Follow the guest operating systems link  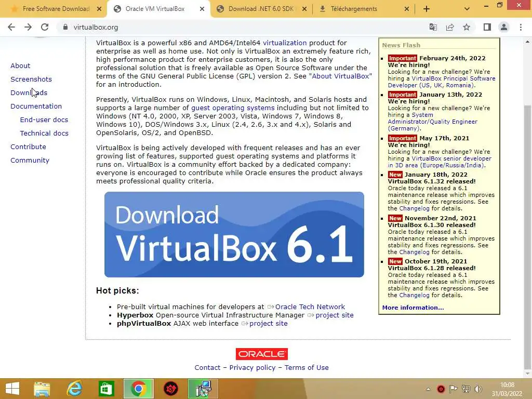click(233, 108)
